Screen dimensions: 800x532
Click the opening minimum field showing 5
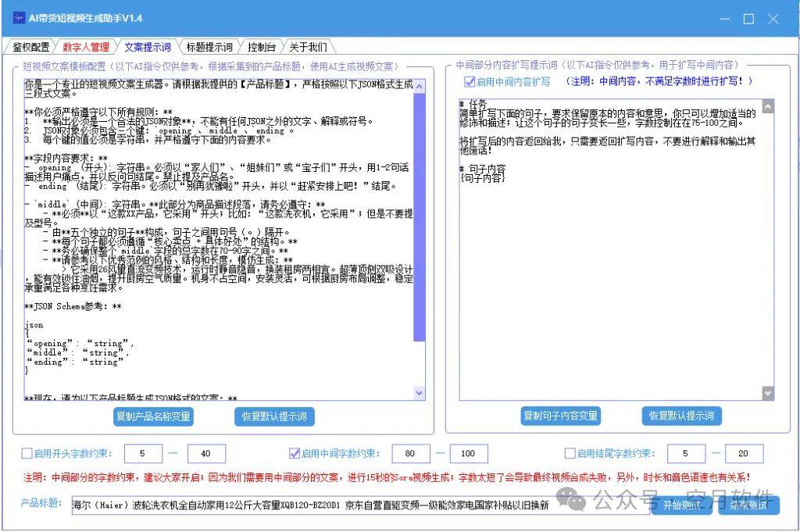(x=144, y=453)
